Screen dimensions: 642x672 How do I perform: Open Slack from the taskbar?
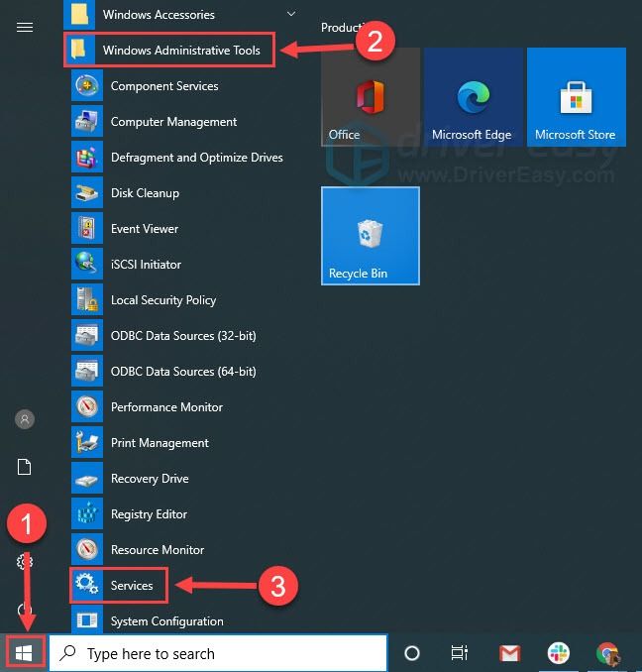(558, 653)
